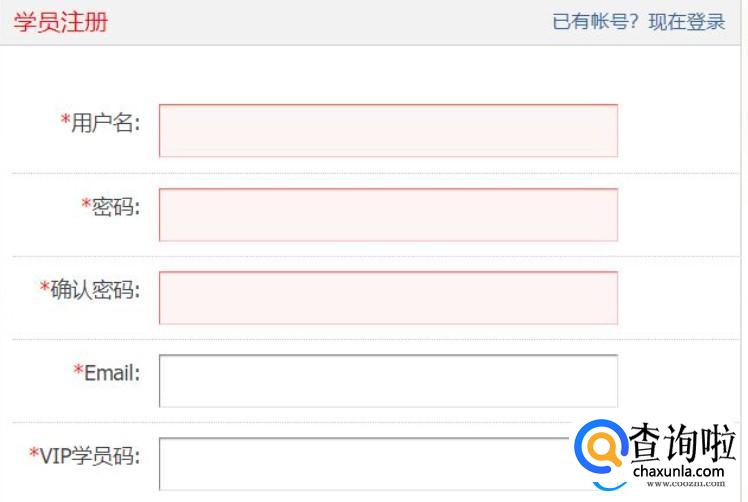Open the 现在登录 login link
748x502 pixels.
point(687,22)
